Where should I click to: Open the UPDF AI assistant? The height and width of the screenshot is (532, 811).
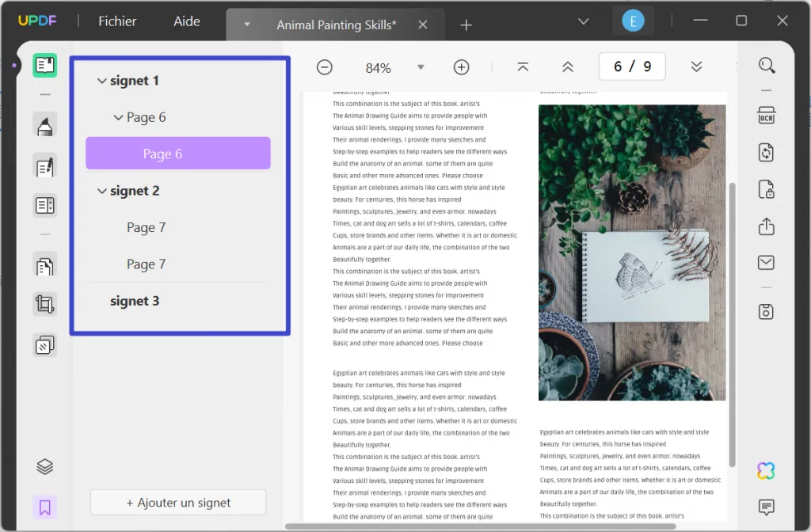click(765, 471)
